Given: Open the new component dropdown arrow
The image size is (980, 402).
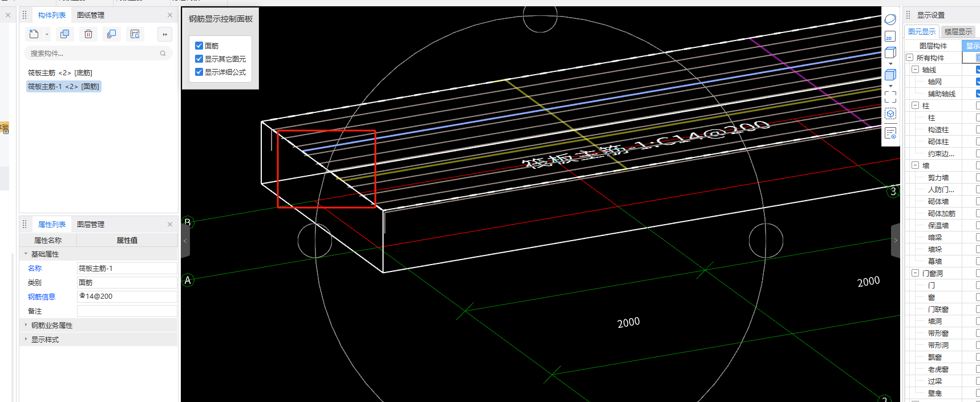Looking at the screenshot, I should point(47,35).
